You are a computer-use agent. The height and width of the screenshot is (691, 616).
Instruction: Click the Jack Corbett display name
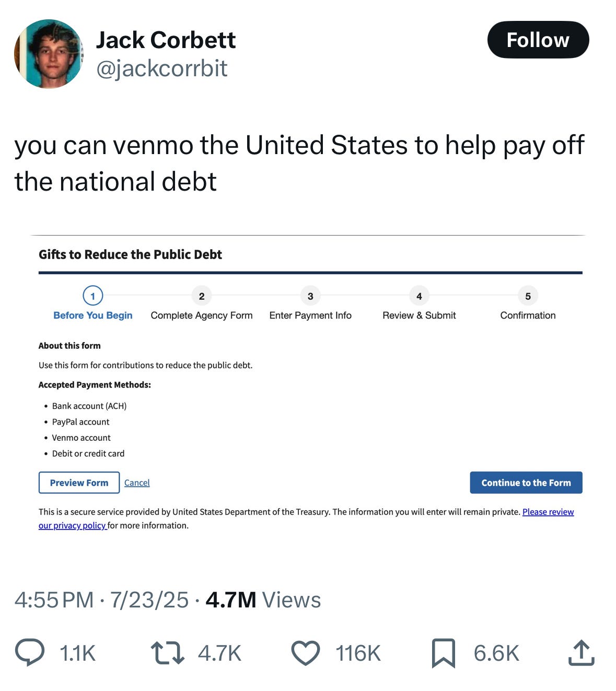[x=166, y=40]
